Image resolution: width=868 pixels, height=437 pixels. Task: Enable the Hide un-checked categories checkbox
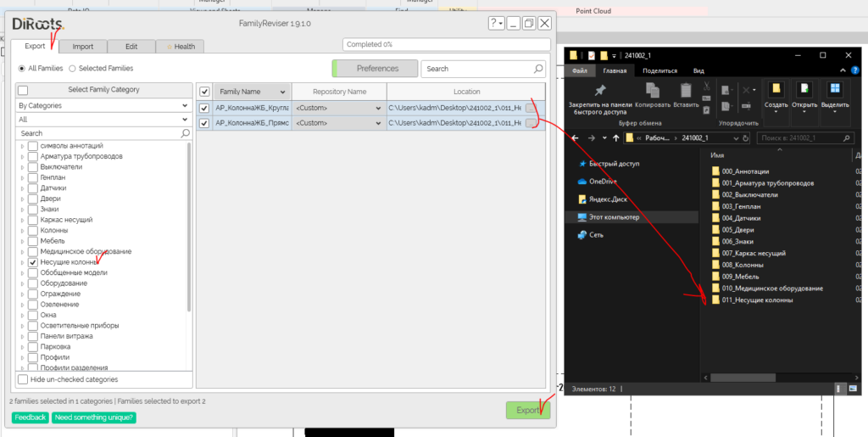23,379
